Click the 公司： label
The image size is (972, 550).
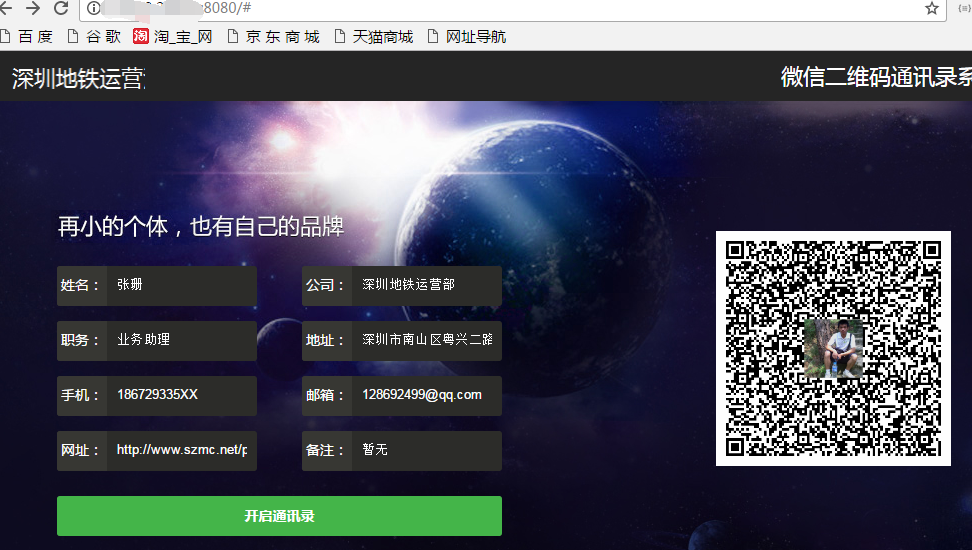(x=325, y=285)
